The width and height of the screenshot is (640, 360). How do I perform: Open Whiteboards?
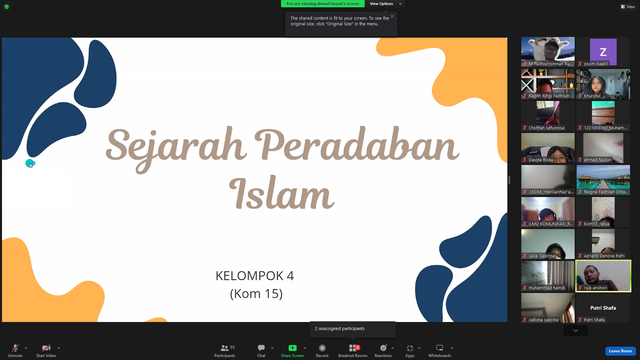click(x=440, y=350)
